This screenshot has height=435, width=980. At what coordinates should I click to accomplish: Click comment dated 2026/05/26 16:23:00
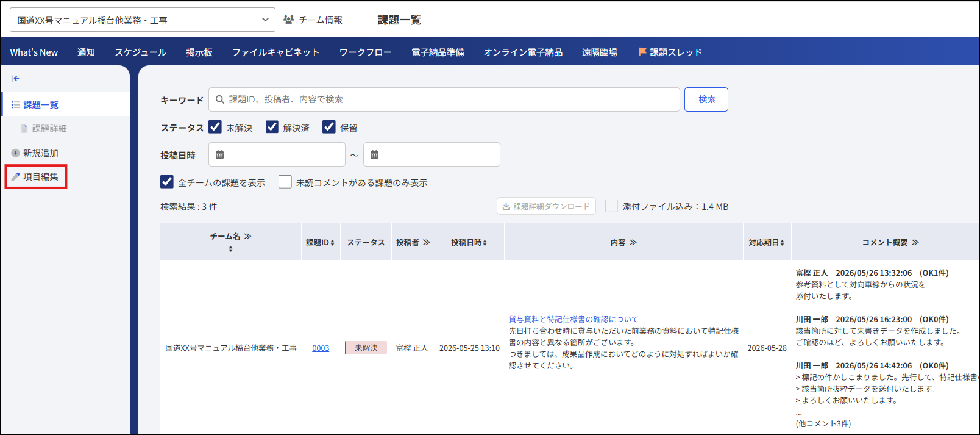click(x=873, y=319)
